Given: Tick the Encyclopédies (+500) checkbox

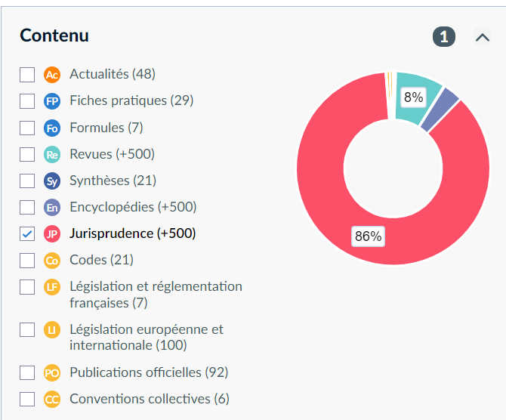Looking at the screenshot, I should pos(27,207).
